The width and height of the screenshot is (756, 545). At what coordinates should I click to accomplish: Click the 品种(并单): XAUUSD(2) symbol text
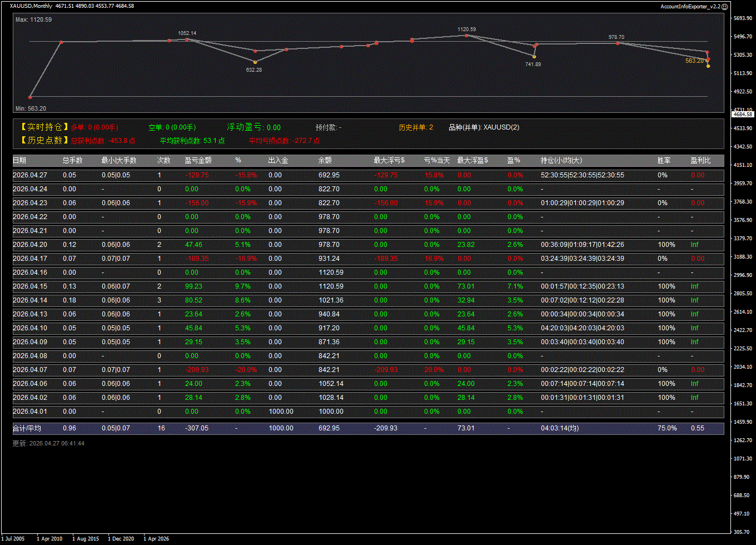[x=484, y=127]
